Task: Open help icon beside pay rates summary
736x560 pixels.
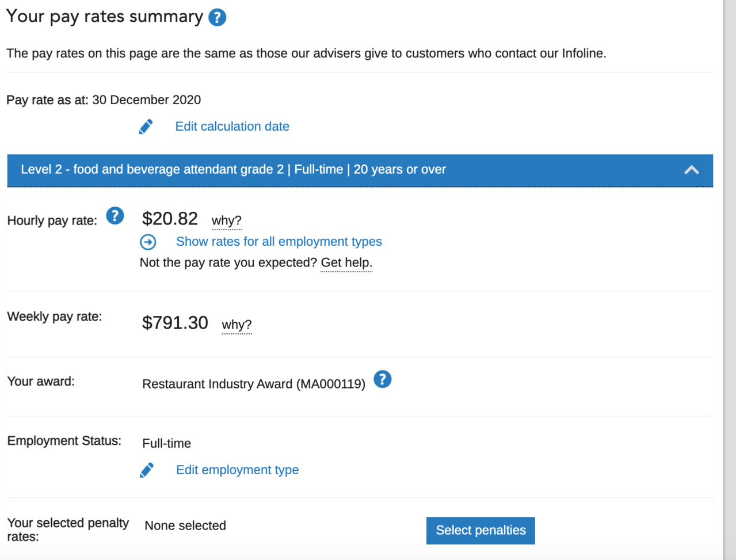Action: [217, 17]
